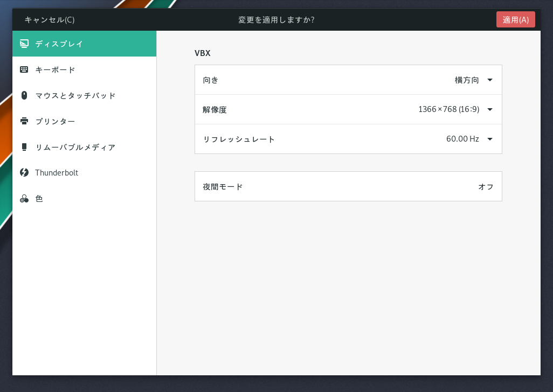The image size is (553, 392).
Task: Apply changes with 適用(A) button
Action: point(516,20)
